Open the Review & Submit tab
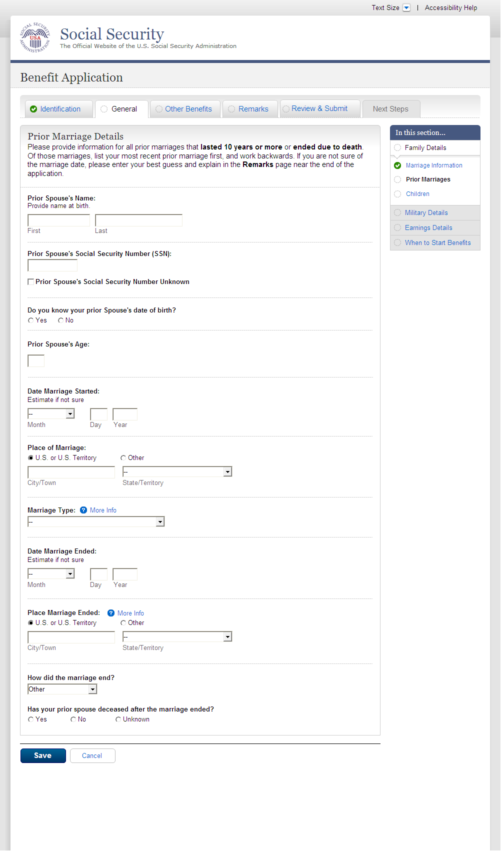 319,108
